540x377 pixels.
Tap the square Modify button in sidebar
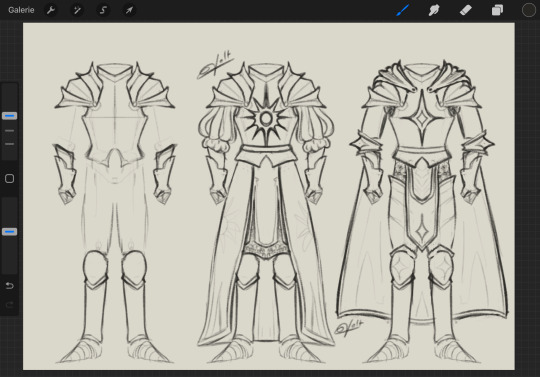[x=10, y=178]
